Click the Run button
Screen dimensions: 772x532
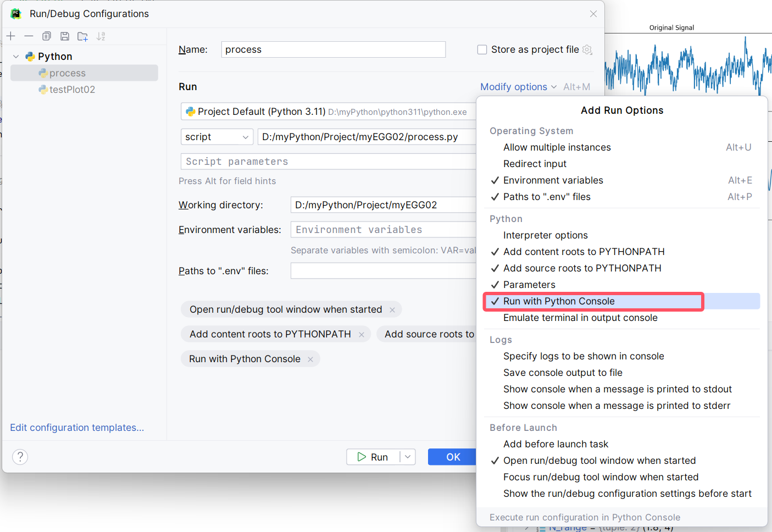coord(373,457)
